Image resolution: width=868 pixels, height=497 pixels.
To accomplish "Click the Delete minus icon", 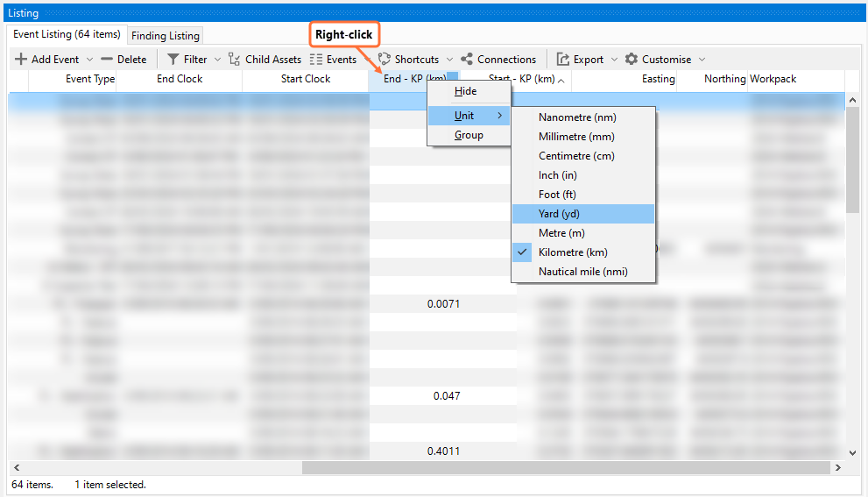I will click(107, 60).
